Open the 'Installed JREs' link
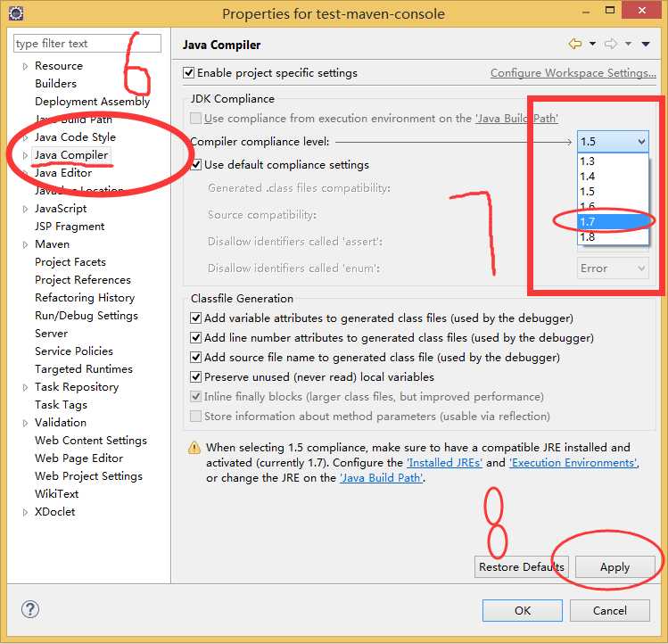The image size is (668, 644). (x=444, y=462)
